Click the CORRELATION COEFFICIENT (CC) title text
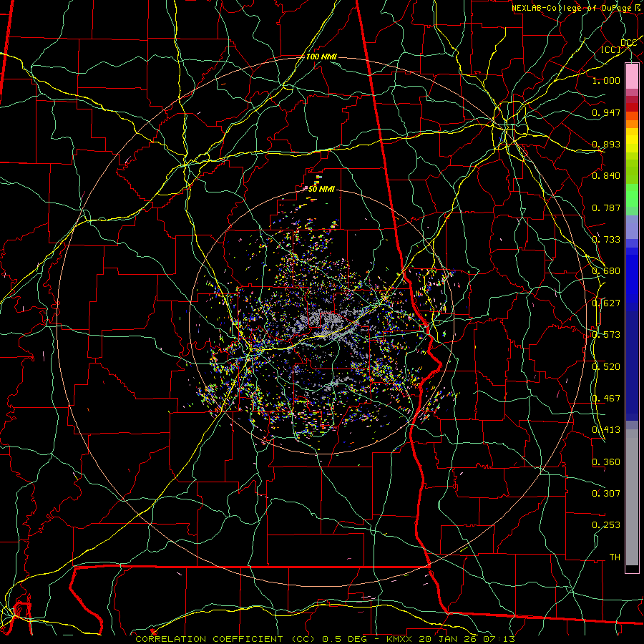This screenshot has height=644, width=644. [225, 639]
